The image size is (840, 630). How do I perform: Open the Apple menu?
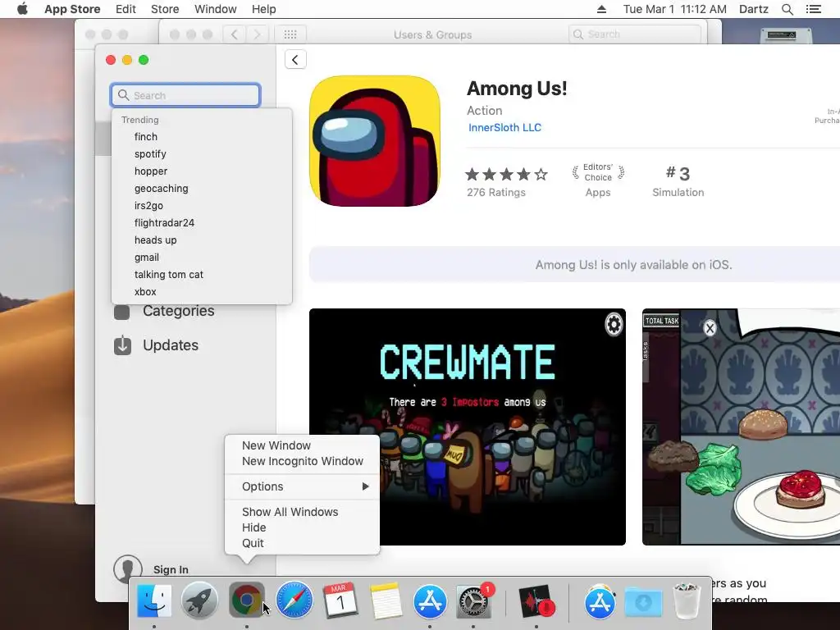(22, 9)
